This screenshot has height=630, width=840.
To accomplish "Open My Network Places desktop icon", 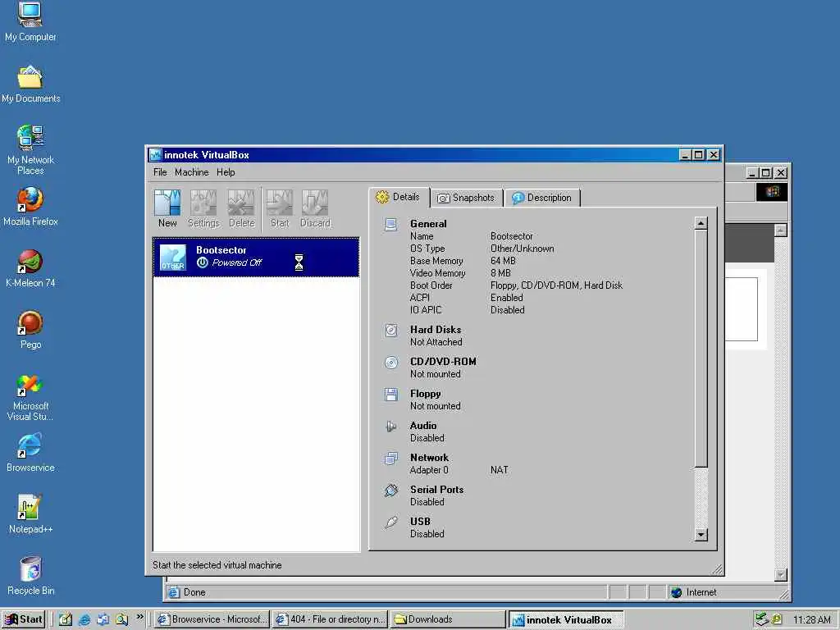I will (30, 150).
